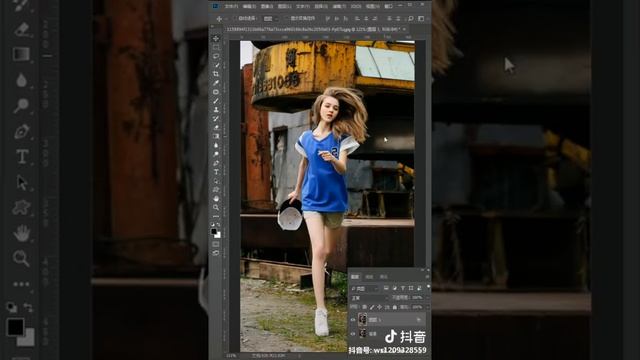
Task: Open the workspace switcher icon
Action: click(x=421, y=19)
